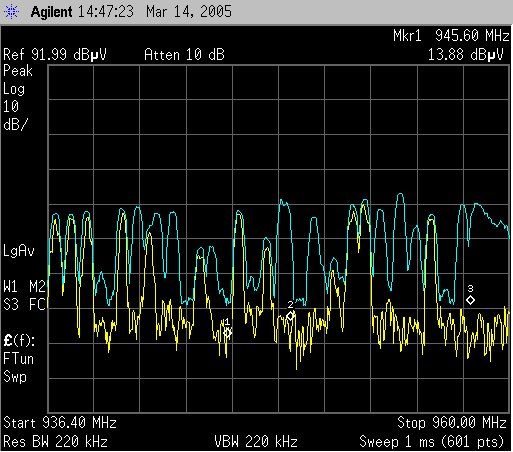Click the W1 M2 trace status annotation
The width and height of the screenshot is (513, 452).
[24, 287]
